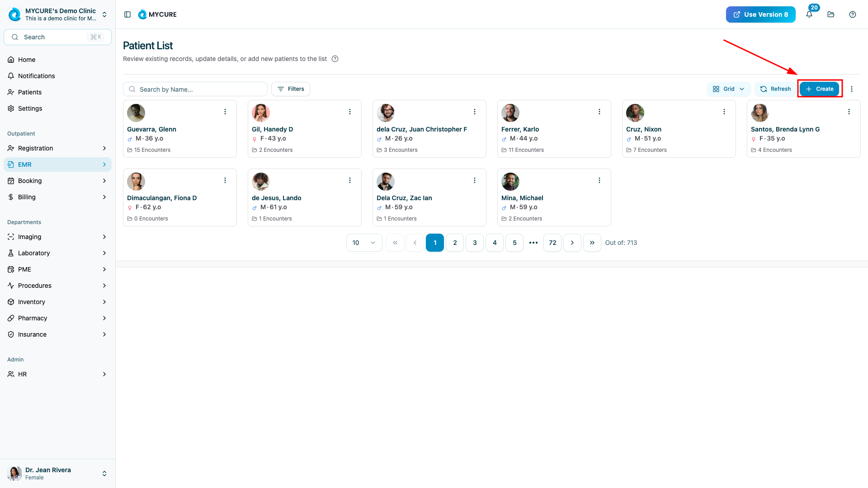
Task: Go to last page double-chevron
Action: tap(592, 243)
